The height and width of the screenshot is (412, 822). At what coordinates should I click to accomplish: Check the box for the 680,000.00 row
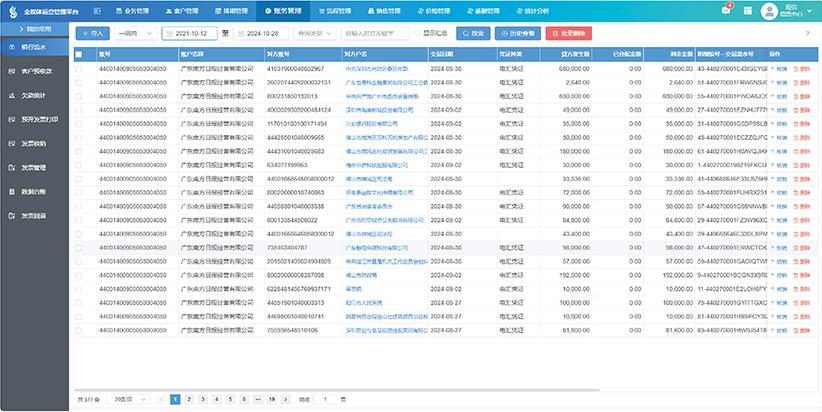pos(79,69)
